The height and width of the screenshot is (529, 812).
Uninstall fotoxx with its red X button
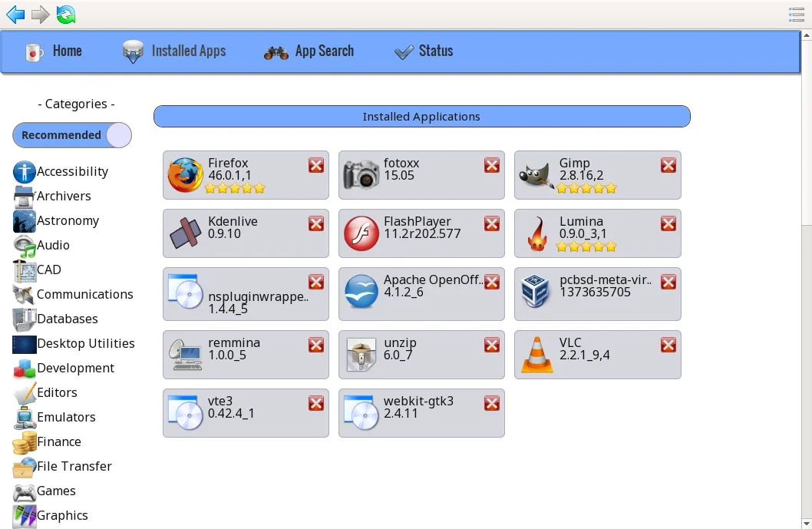click(492, 165)
